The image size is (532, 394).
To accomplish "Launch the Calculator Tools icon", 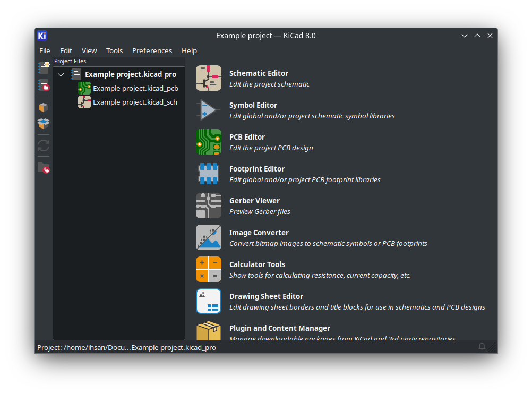I will click(209, 269).
